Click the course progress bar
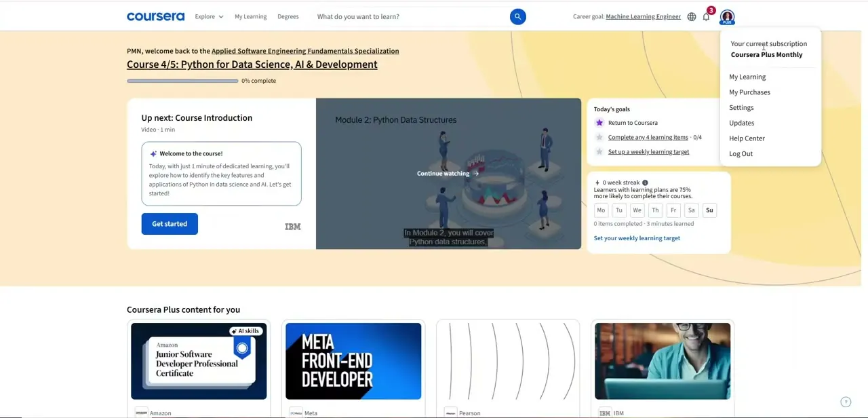The width and height of the screenshot is (868, 418). click(x=182, y=81)
